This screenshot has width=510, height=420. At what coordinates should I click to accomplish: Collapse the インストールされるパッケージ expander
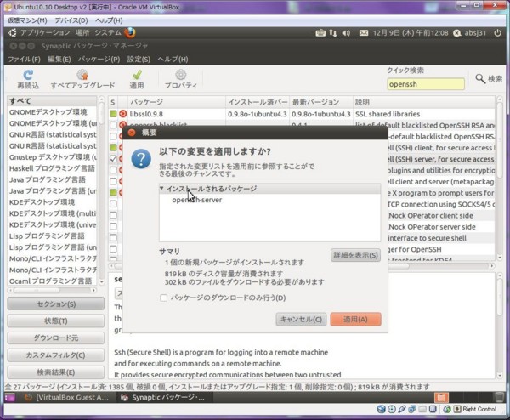point(161,189)
